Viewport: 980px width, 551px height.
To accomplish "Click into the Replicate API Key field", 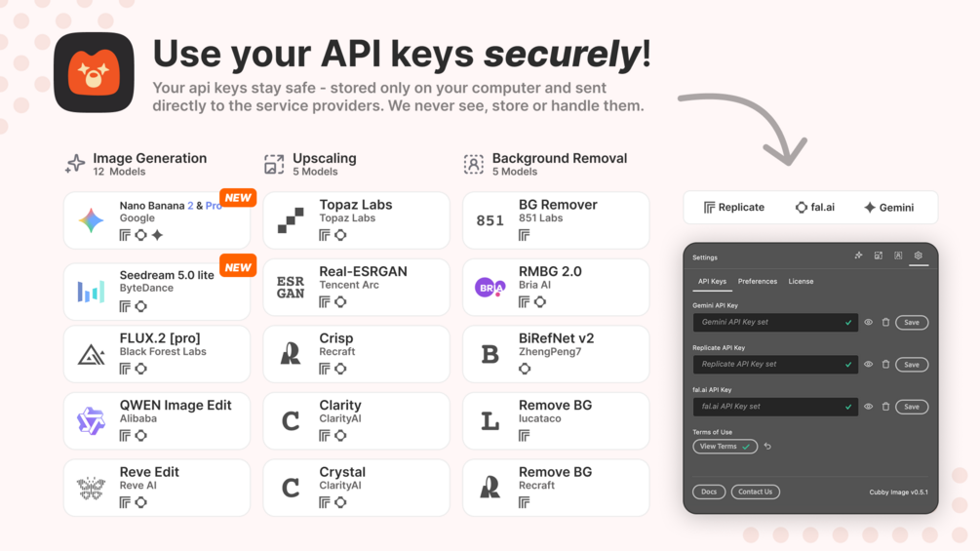I will 775,364.
